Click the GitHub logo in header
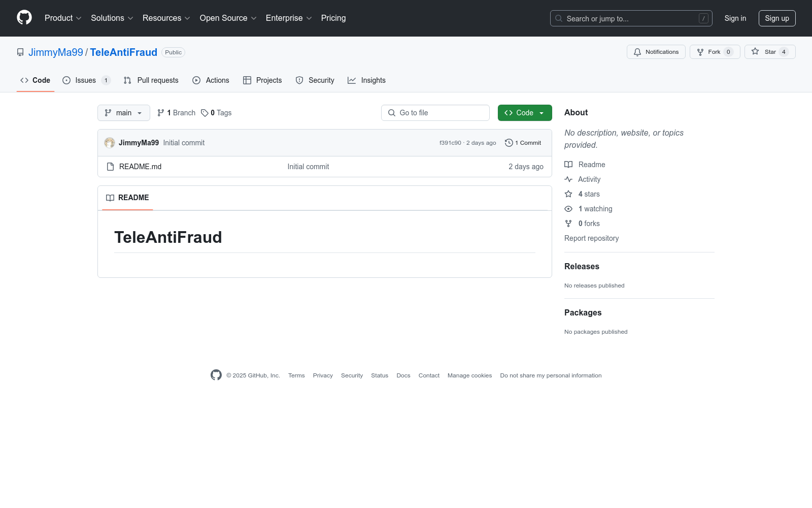This screenshot has height=508, width=812. (x=24, y=18)
